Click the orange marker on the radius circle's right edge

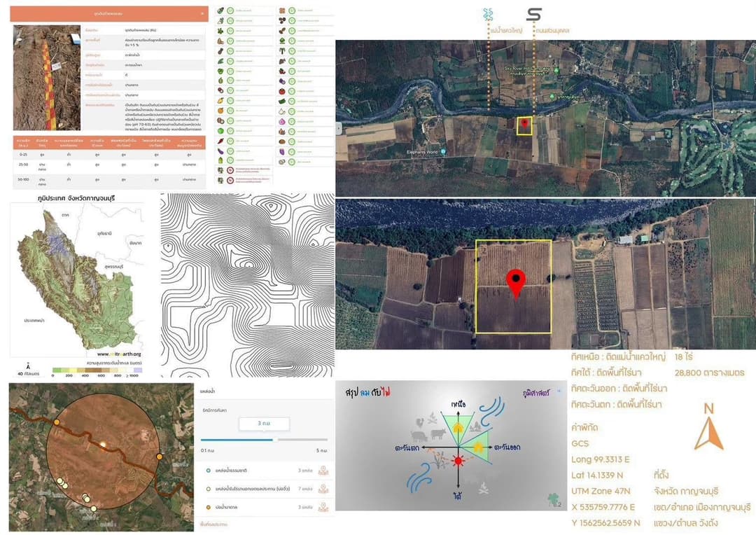coord(160,457)
